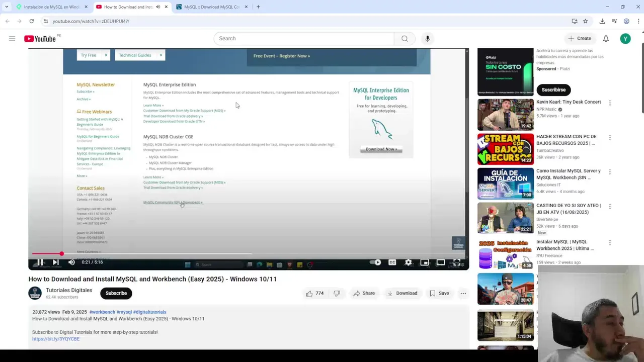Close the Instalación de MySQL en Windows tab
644x362 pixels.
click(86, 7)
